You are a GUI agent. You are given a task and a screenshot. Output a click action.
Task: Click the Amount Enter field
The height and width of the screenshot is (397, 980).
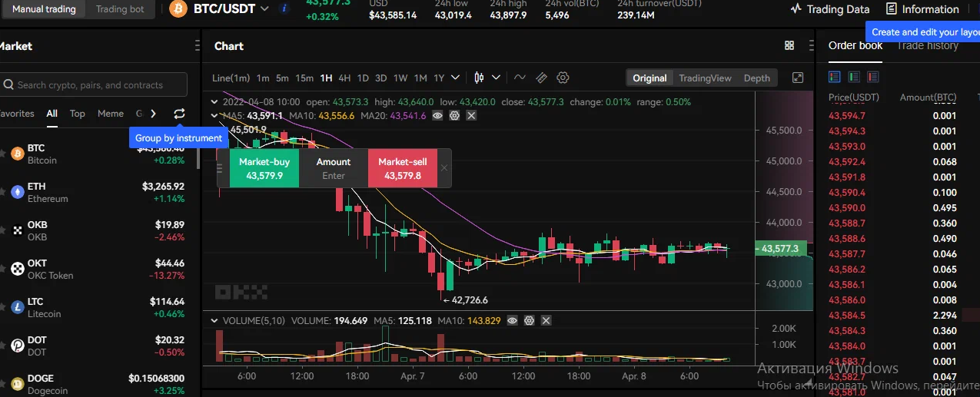tap(334, 168)
